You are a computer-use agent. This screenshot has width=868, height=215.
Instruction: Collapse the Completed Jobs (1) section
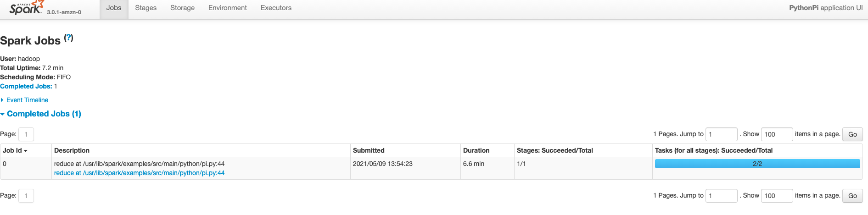[44, 114]
